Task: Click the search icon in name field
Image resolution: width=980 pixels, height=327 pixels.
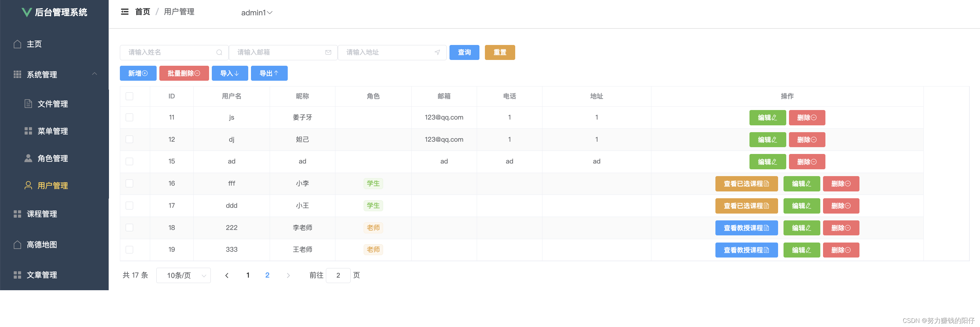Action: coord(219,52)
